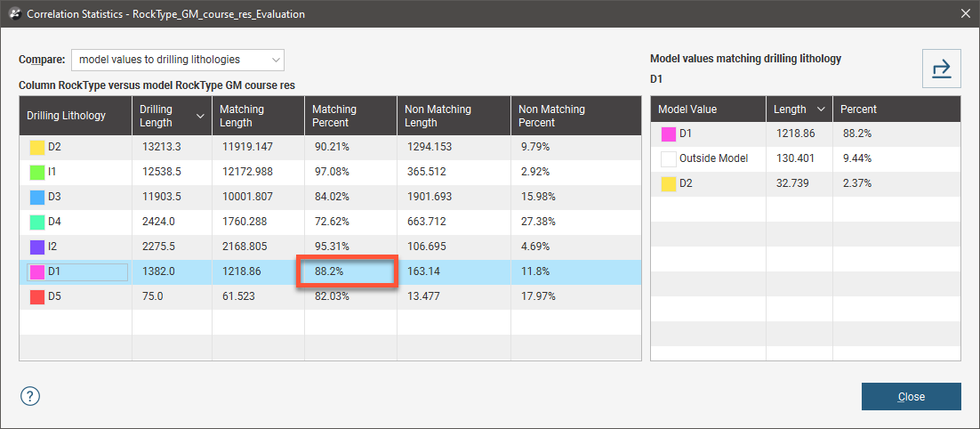Click the Non Matching Percent header
Screen dimensions: 980x429
(x=576, y=116)
